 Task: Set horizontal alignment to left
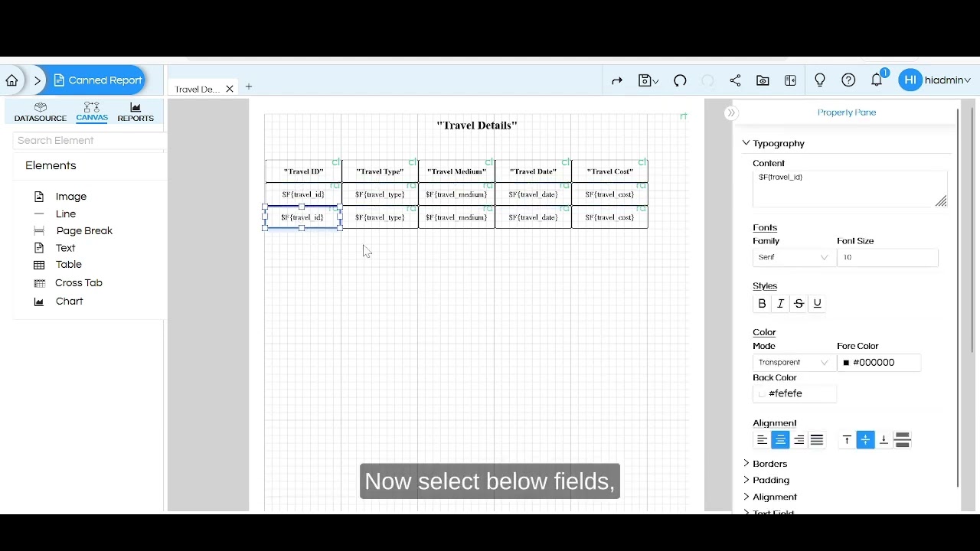762,440
